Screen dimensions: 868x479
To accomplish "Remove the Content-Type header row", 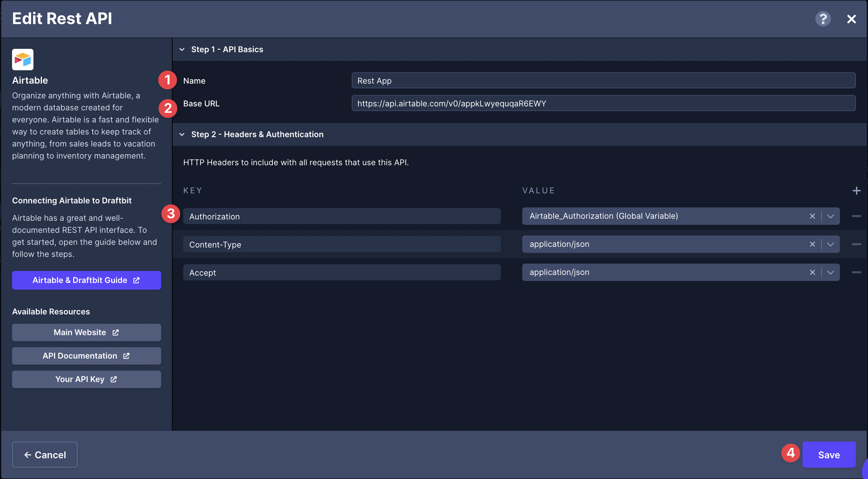I will [856, 244].
